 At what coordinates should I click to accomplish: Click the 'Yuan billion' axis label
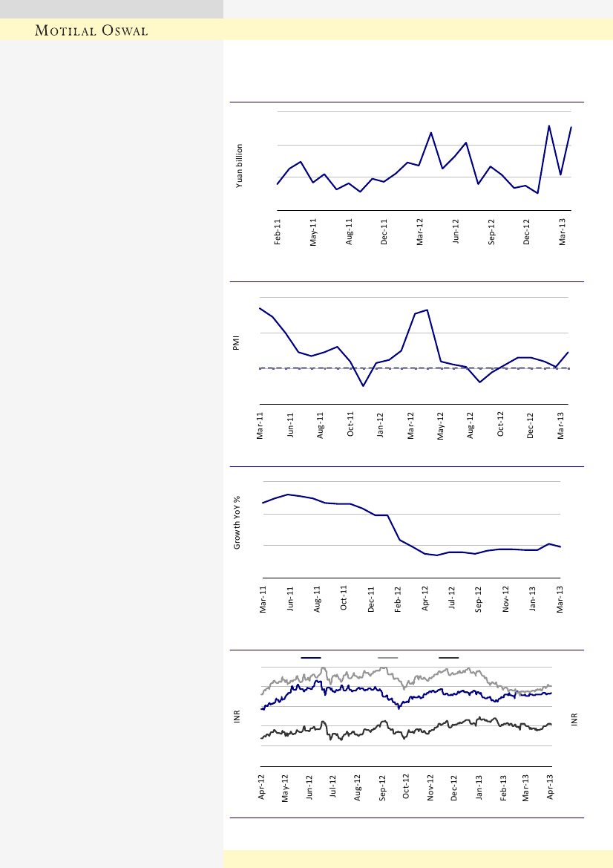pyautogui.click(x=240, y=166)
